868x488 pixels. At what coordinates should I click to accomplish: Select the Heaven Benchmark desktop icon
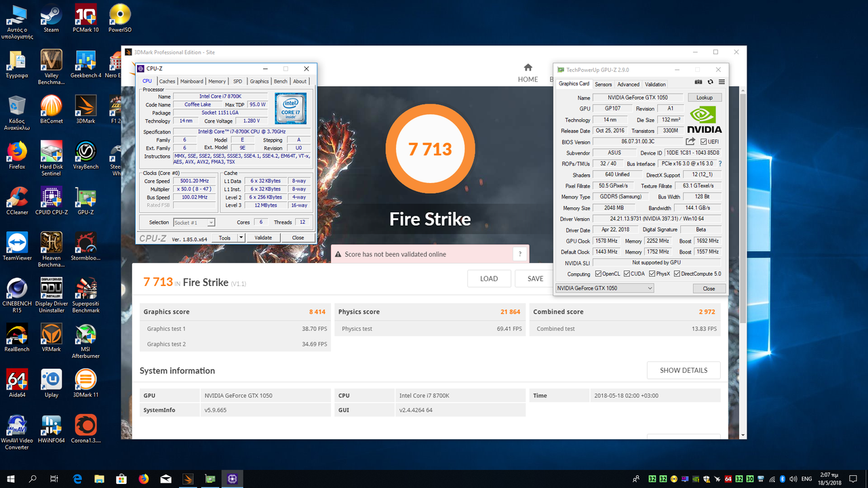51,249
